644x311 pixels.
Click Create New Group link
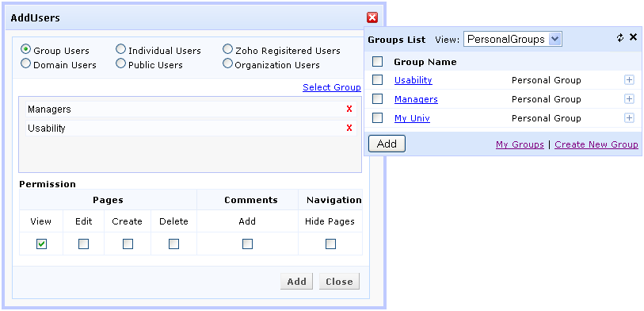(x=596, y=144)
